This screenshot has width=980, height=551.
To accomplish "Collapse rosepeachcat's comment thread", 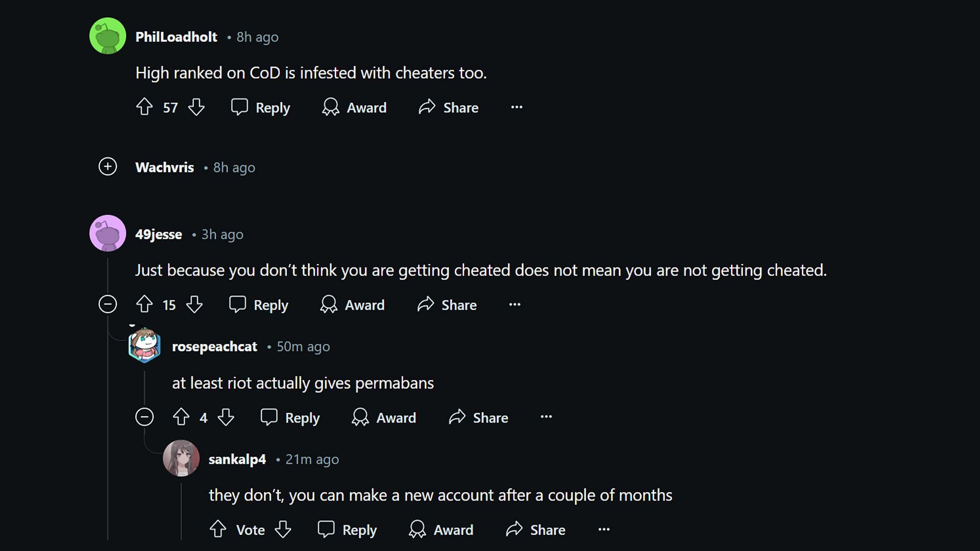I will pos(145,417).
